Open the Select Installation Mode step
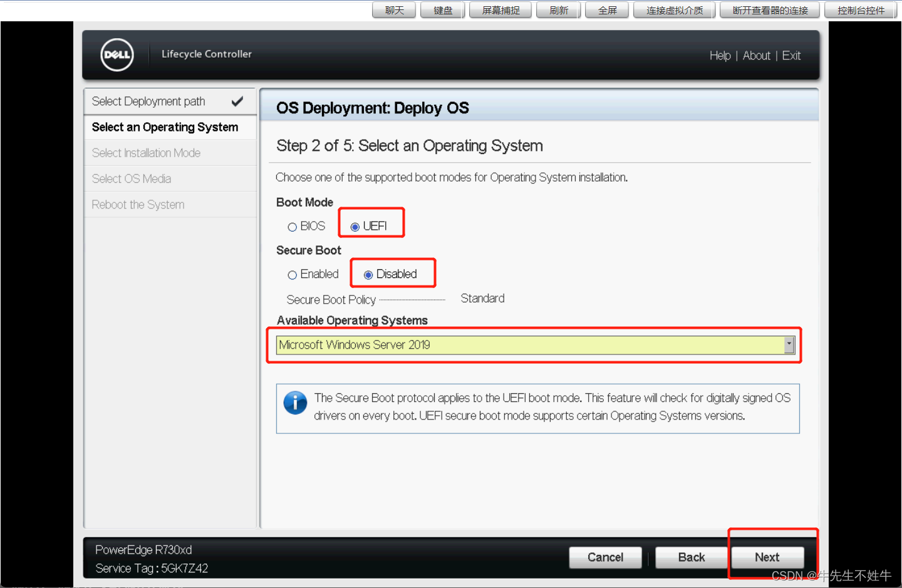This screenshot has width=902, height=588. coord(170,153)
